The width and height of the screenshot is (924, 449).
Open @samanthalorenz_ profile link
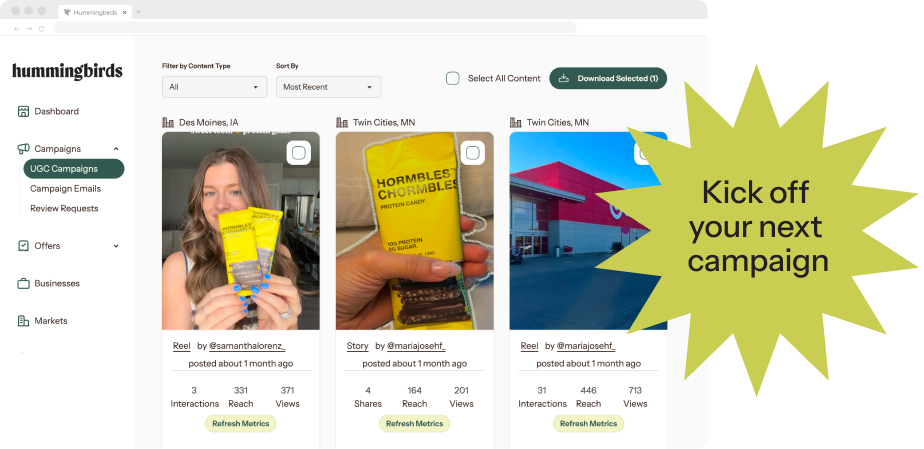(248, 346)
